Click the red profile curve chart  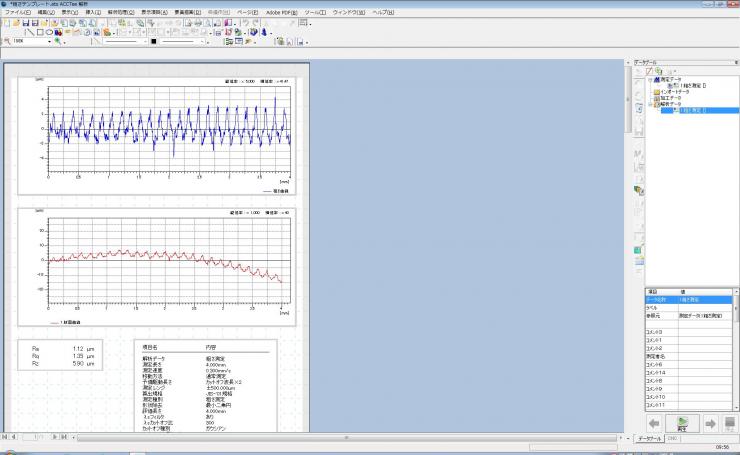[157, 267]
